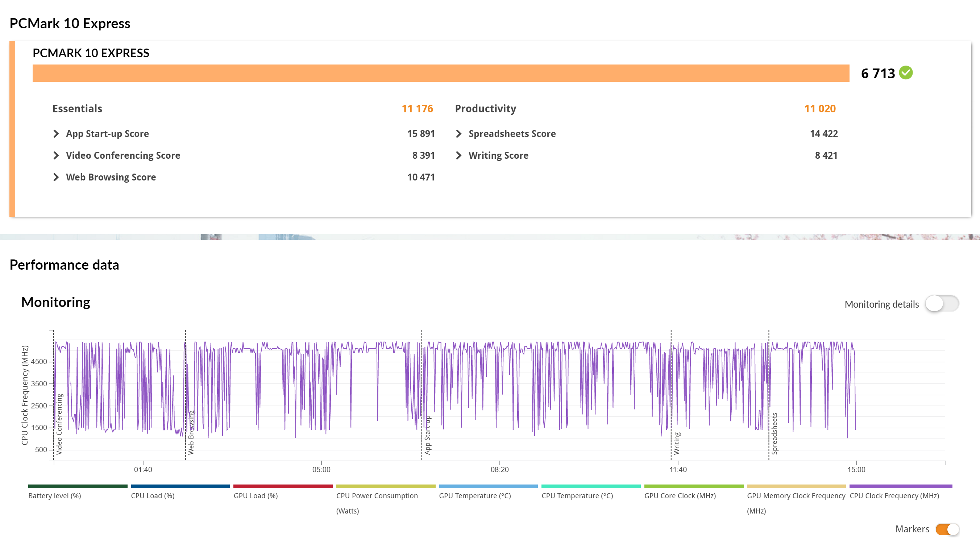Expand the Spreadsheets Score row
Viewport: 980px width, 553px height.
click(458, 133)
